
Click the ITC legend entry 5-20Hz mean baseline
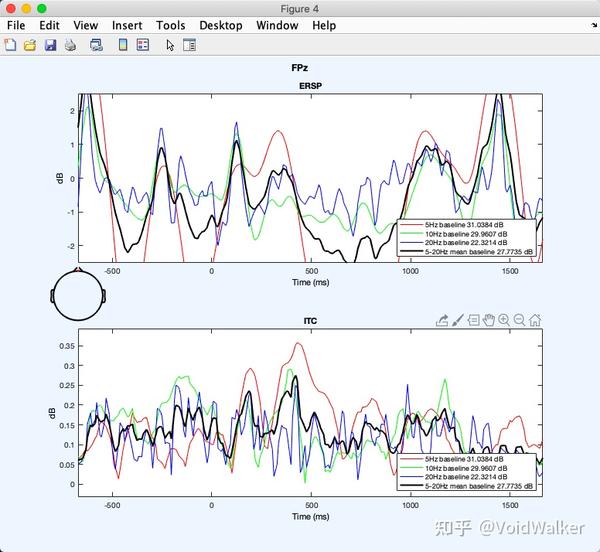(x=466, y=486)
